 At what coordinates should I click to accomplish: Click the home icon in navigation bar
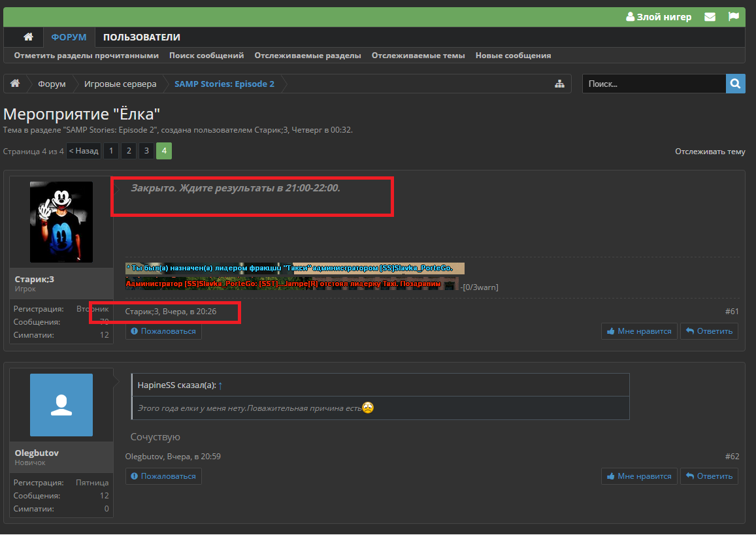coord(28,37)
